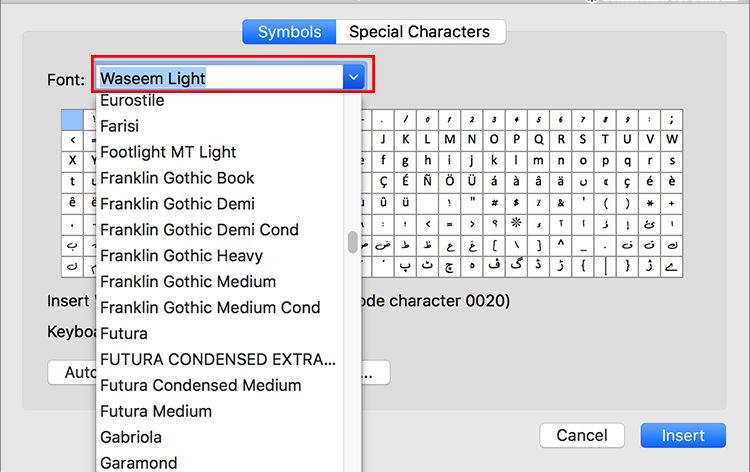Click the Cancel button
The height and width of the screenshot is (472, 750).
pyautogui.click(x=582, y=435)
